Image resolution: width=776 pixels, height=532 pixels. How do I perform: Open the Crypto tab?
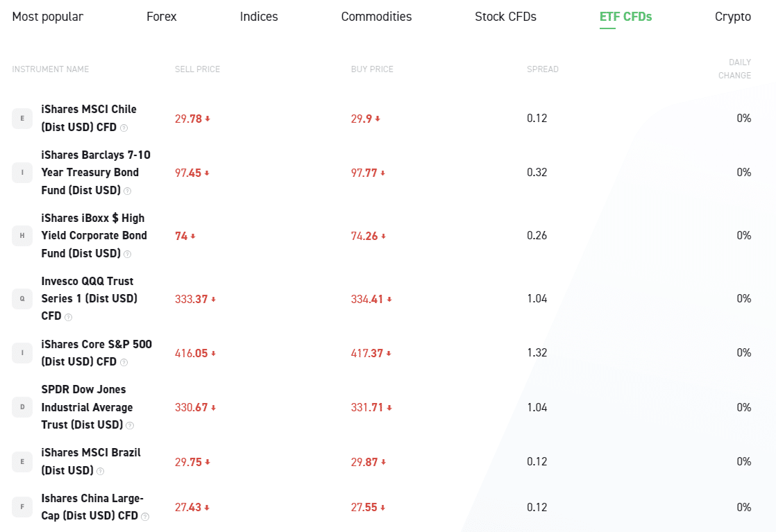click(x=732, y=17)
